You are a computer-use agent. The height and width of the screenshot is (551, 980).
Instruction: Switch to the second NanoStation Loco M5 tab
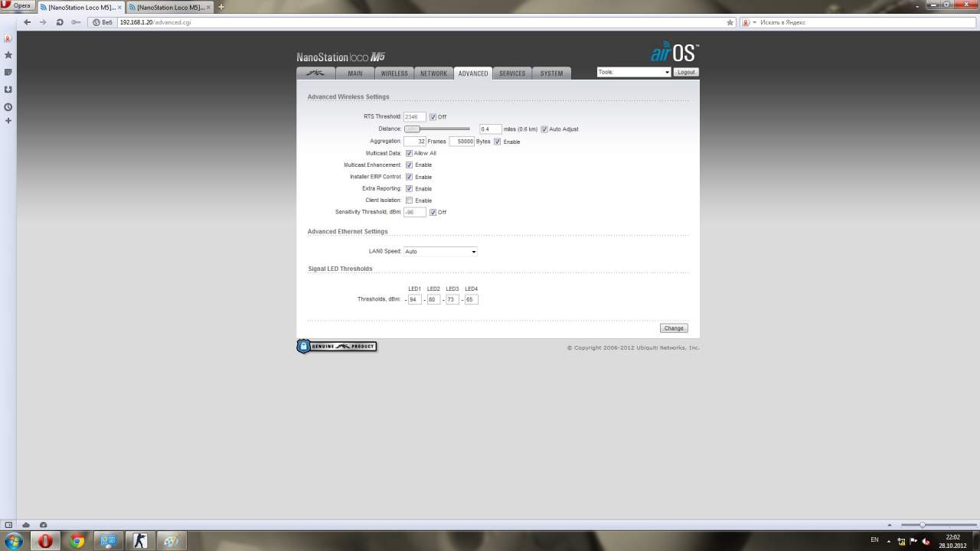(x=169, y=7)
